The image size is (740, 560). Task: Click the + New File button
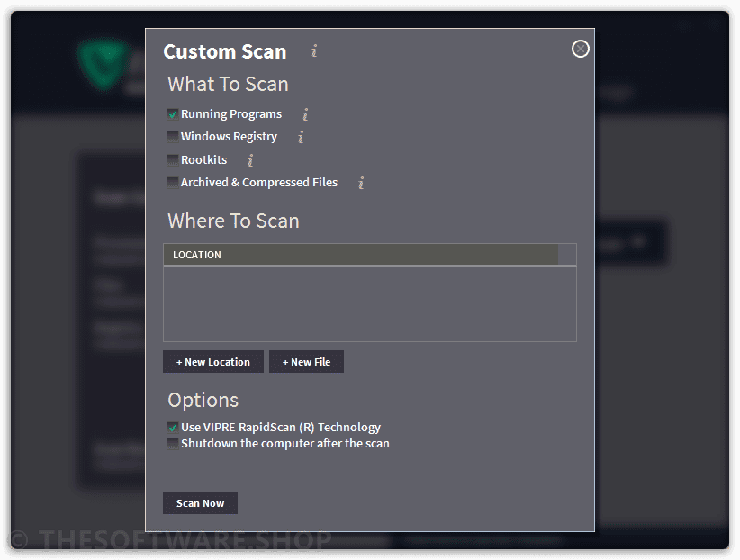306,362
